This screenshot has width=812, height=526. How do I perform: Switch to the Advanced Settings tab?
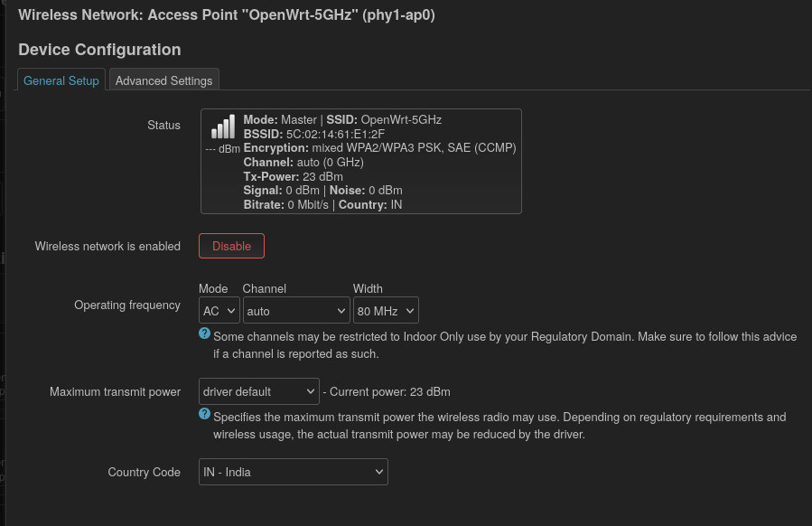point(163,80)
